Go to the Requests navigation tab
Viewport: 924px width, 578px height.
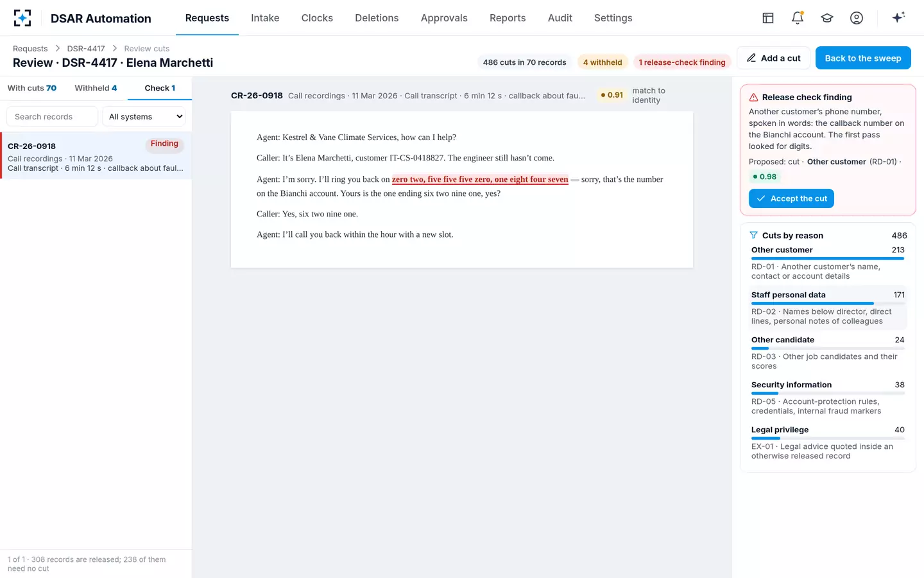click(x=207, y=18)
